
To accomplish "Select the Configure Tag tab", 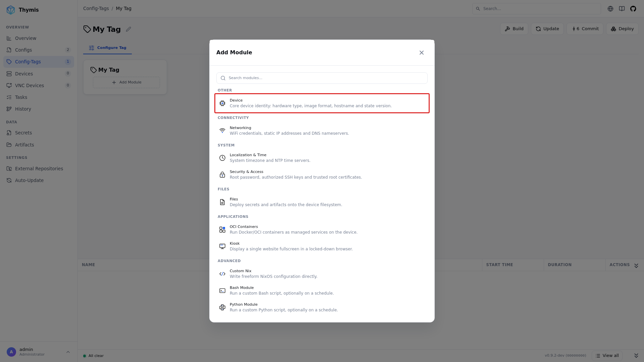I will (107, 48).
